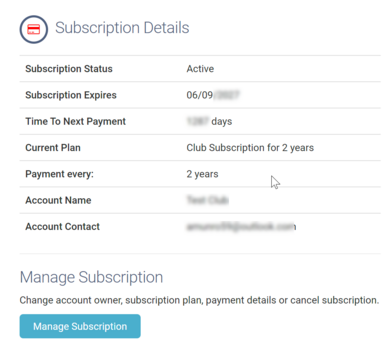The width and height of the screenshot is (391, 360).
Task: Click the Subscription Expires label
Action: click(71, 95)
